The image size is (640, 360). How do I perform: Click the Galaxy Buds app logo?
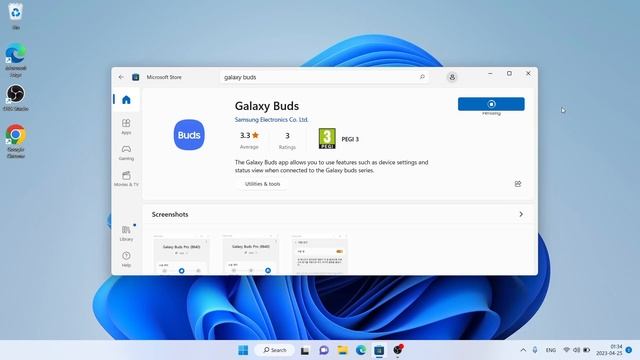click(x=189, y=135)
